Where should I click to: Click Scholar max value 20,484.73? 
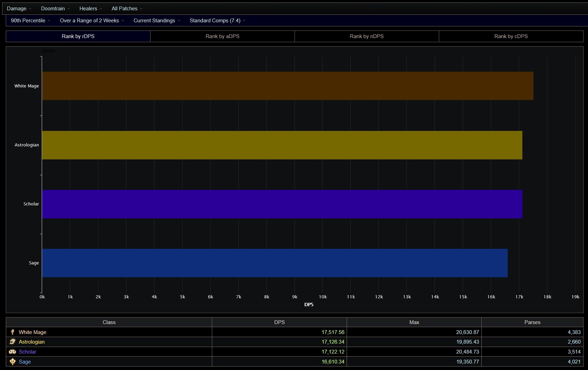(468, 351)
